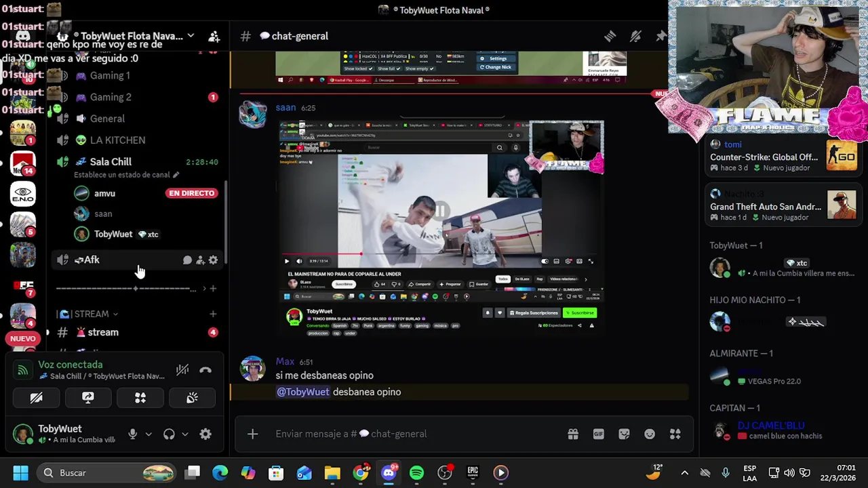This screenshot has height=488, width=868.
Task: Invite people icon beside server name
Action: pos(214,36)
